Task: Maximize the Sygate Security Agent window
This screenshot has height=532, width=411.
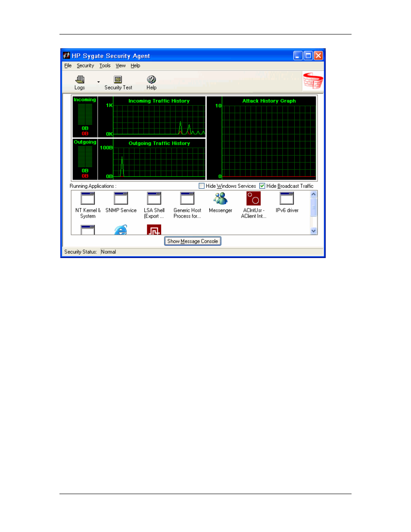Action: point(308,56)
